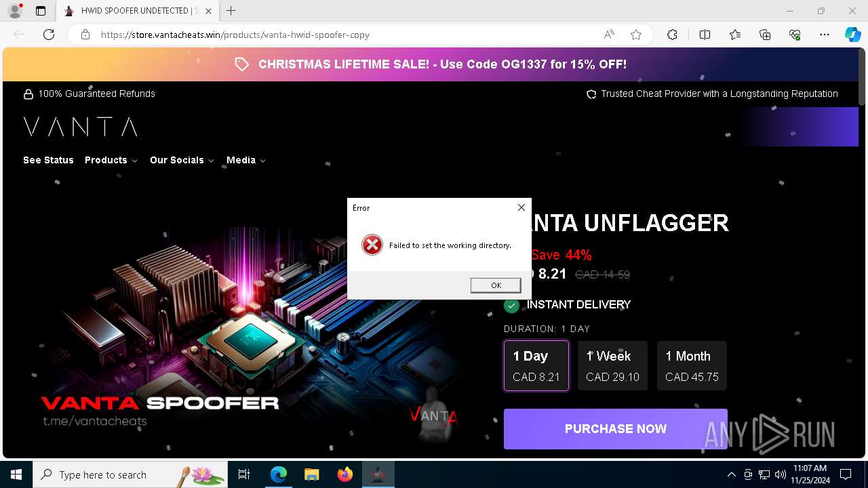Image resolution: width=868 pixels, height=488 pixels.
Task: Click the Trusted Cheat Provider text
Action: pos(719,94)
